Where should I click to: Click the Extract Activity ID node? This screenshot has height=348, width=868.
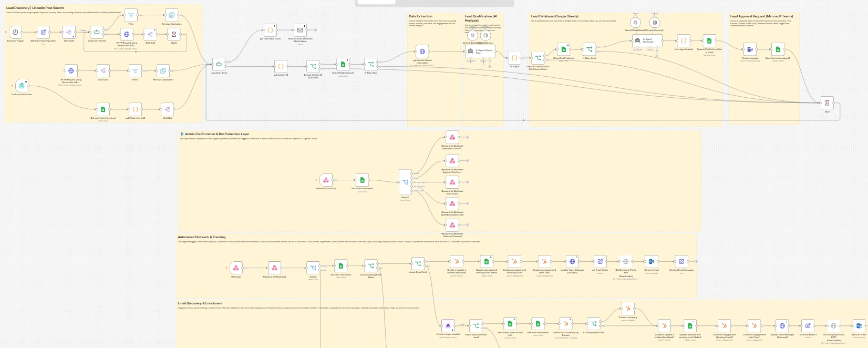coord(313,66)
